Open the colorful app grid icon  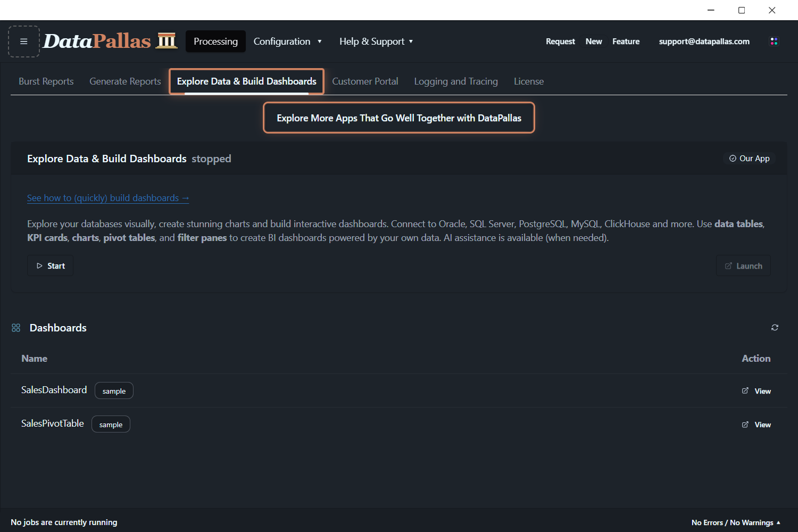pyautogui.click(x=774, y=41)
